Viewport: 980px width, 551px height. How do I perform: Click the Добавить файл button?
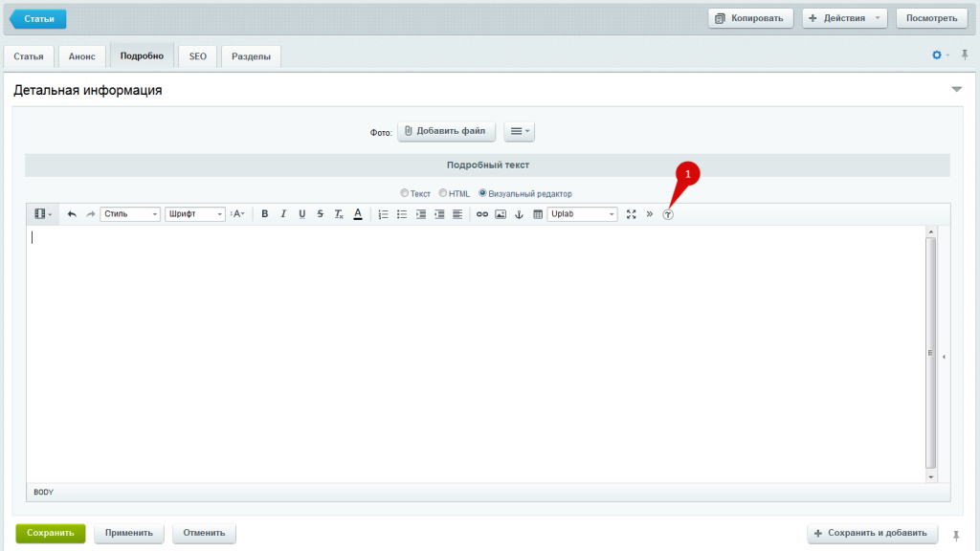[446, 131]
